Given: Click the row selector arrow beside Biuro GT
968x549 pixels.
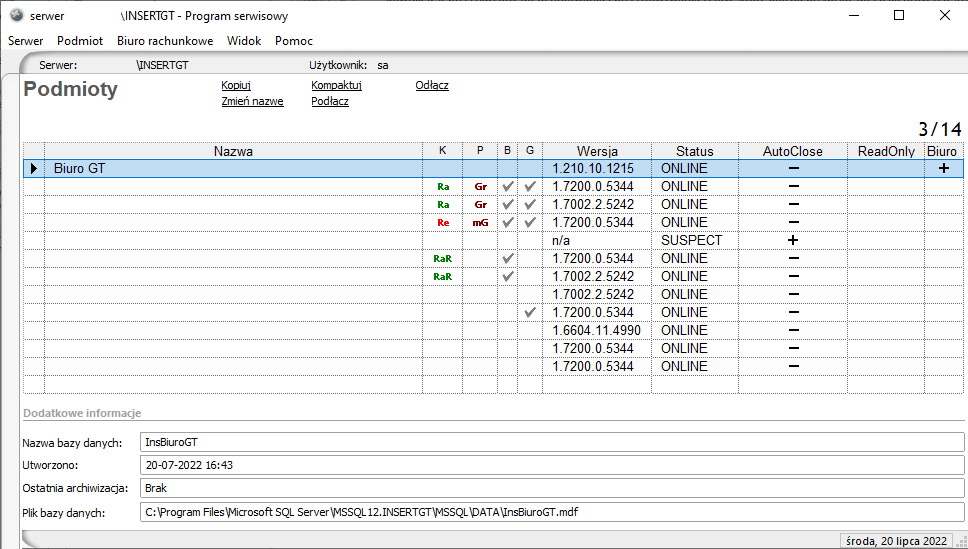Looking at the screenshot, I should pyautogui.click(x=34, y=169).
